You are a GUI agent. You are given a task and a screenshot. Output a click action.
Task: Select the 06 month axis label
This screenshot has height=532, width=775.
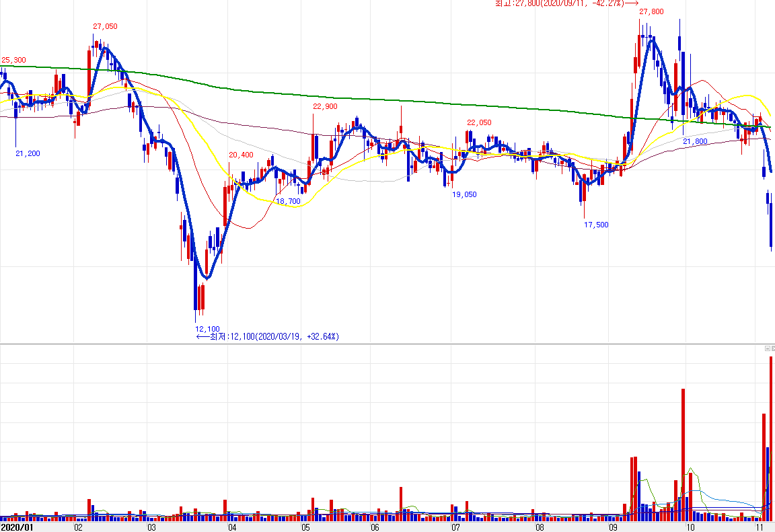point(375,527)
